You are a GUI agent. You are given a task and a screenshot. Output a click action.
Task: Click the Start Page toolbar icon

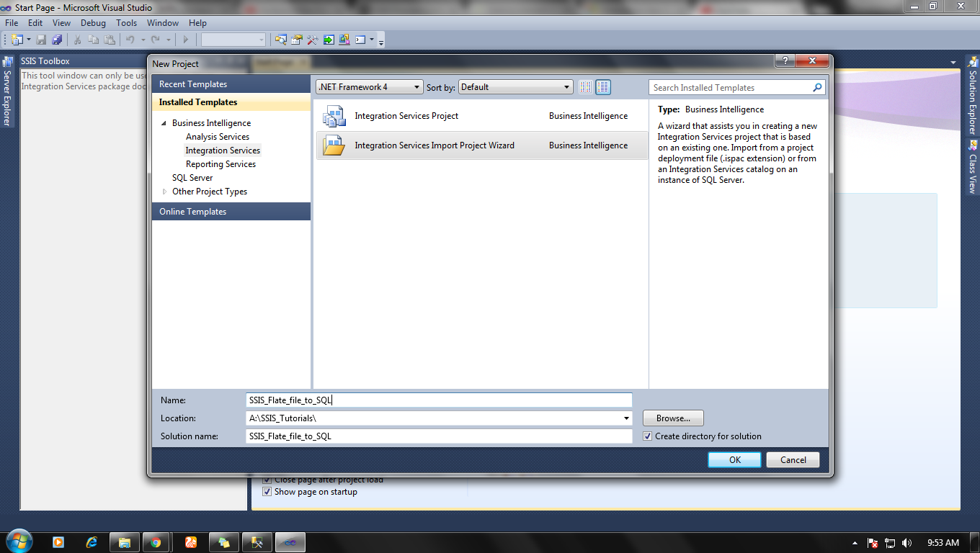click(x=329, y=40)
